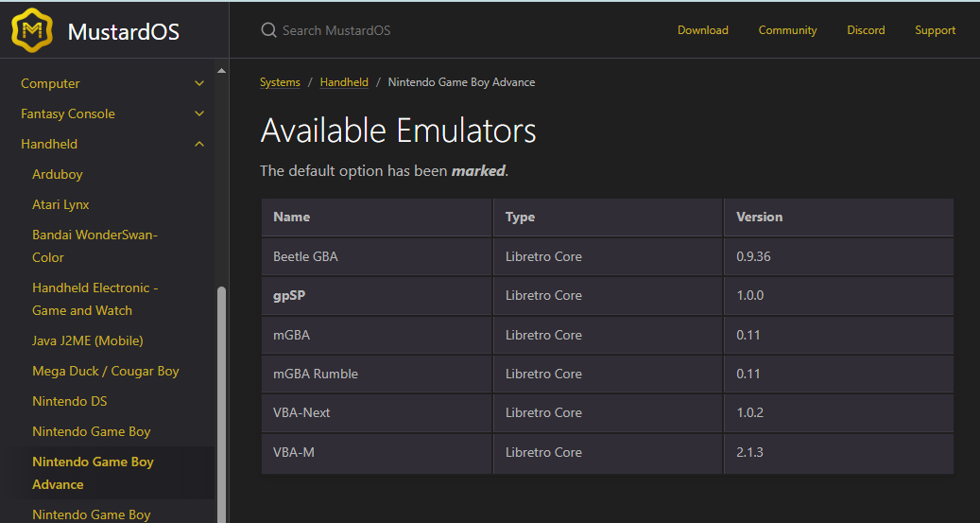
Task: Open Nintendo DS in the sidebar
Action: 70,401
